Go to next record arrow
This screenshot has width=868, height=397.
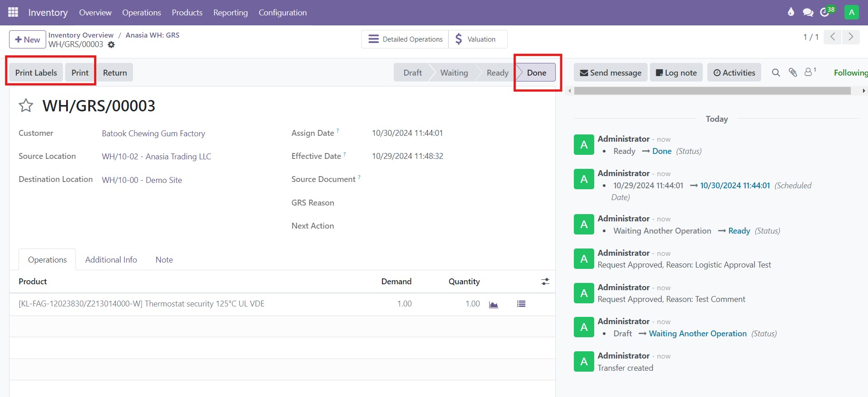851,37
